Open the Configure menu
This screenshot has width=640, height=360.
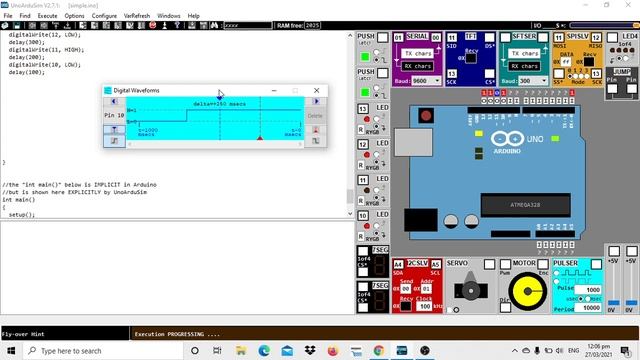(x=104, y=16)
